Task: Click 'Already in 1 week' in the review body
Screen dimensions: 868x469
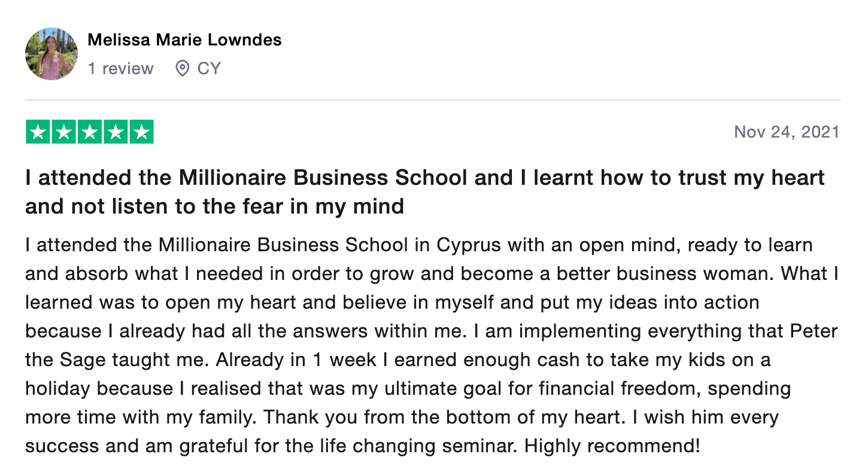Action: point(292,360)
